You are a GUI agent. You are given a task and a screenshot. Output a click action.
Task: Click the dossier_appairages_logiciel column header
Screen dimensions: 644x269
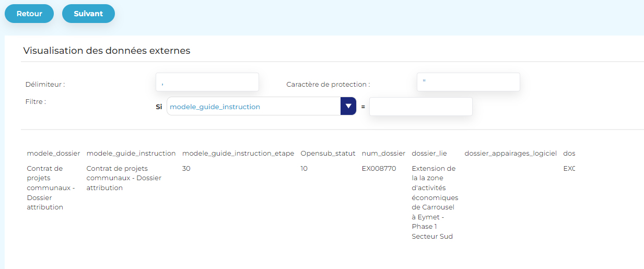coord(510,154)
